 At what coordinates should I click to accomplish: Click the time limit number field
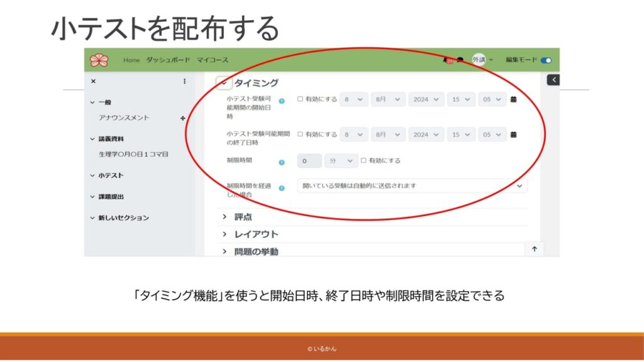(x=309, y=161)
